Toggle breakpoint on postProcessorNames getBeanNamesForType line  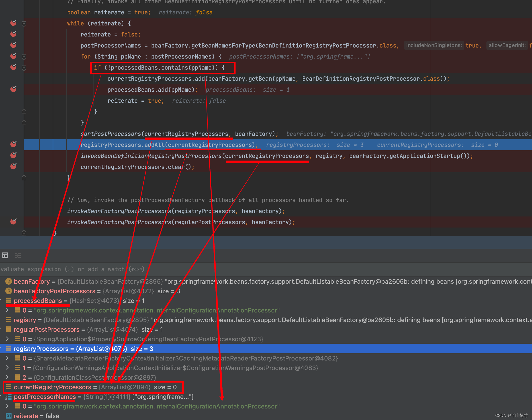(x=13, y=45)
